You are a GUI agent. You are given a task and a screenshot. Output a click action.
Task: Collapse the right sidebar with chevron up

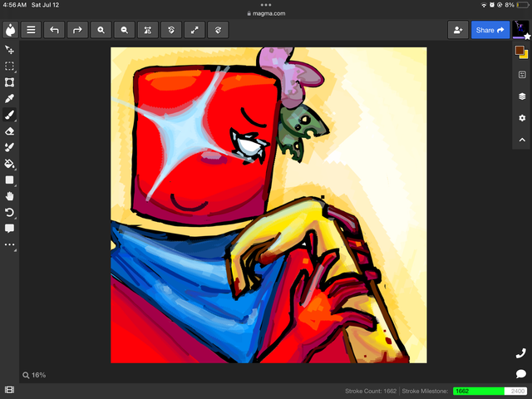pyautogui.click(x=522, y=140)
